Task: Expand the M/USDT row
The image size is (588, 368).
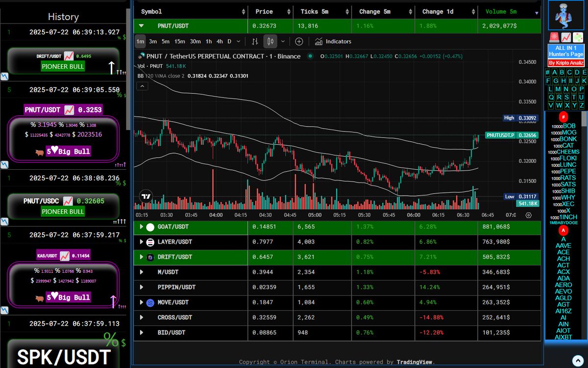Action: pos(142,272)
